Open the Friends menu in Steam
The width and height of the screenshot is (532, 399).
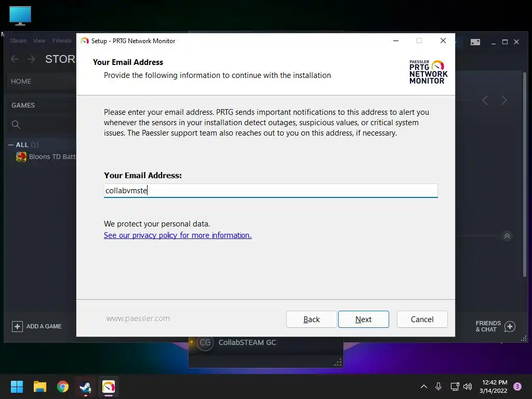62,41
